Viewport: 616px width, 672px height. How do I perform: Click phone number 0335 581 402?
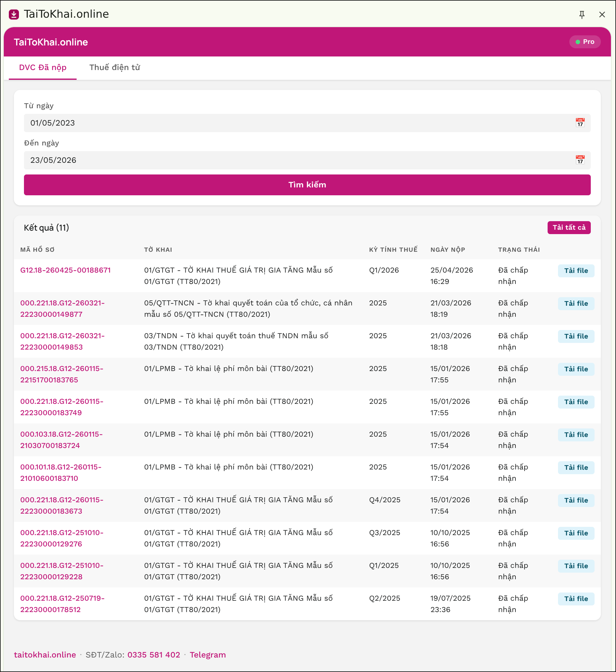(x=153, y=654)
